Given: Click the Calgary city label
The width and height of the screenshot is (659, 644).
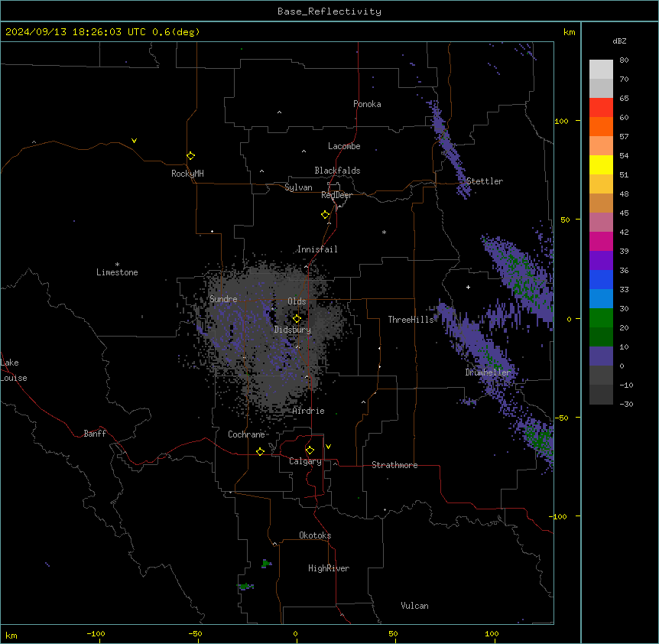Looking at the screenshot, I should [x=305, y=461].
